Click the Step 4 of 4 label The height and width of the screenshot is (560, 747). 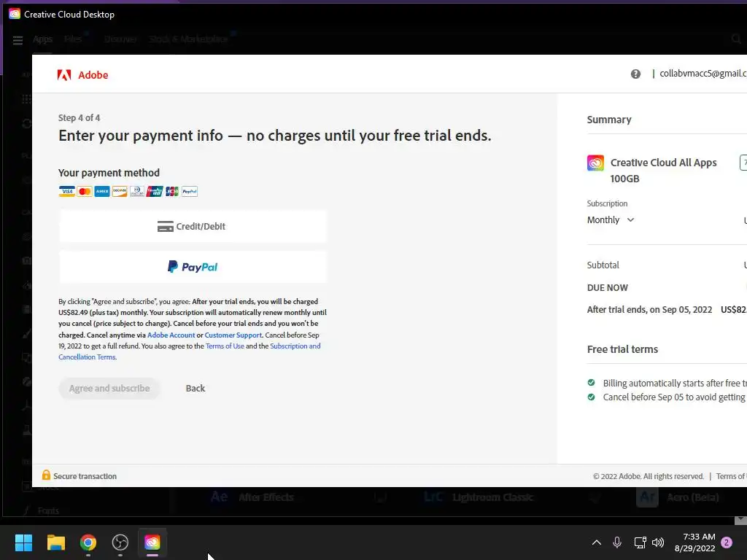click(79, 117)
